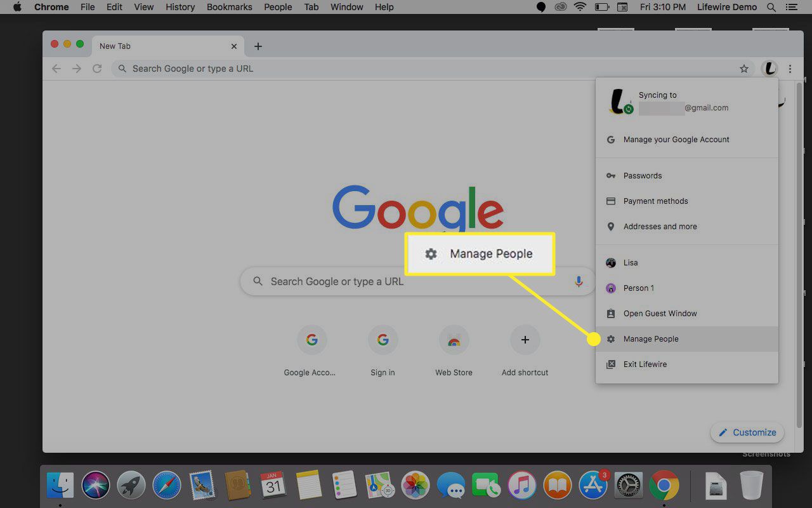Close the New Tab tab
This screenshot has width=812, height=508.
234,46
